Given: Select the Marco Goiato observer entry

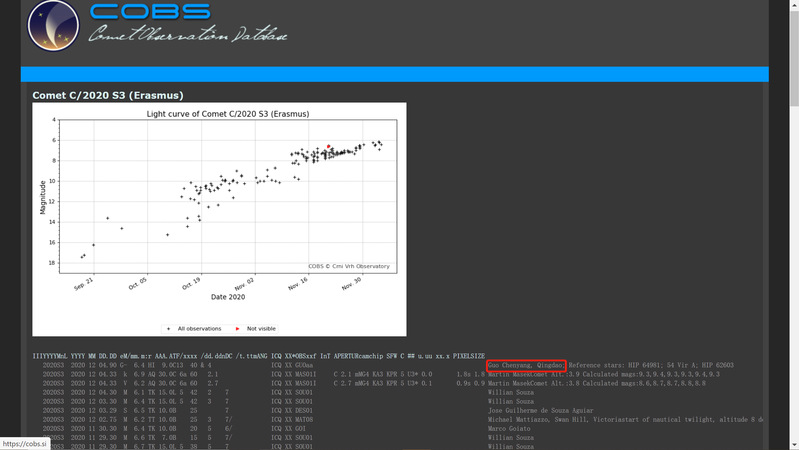Looking at the screenshot, I should (x=511, y=428).
